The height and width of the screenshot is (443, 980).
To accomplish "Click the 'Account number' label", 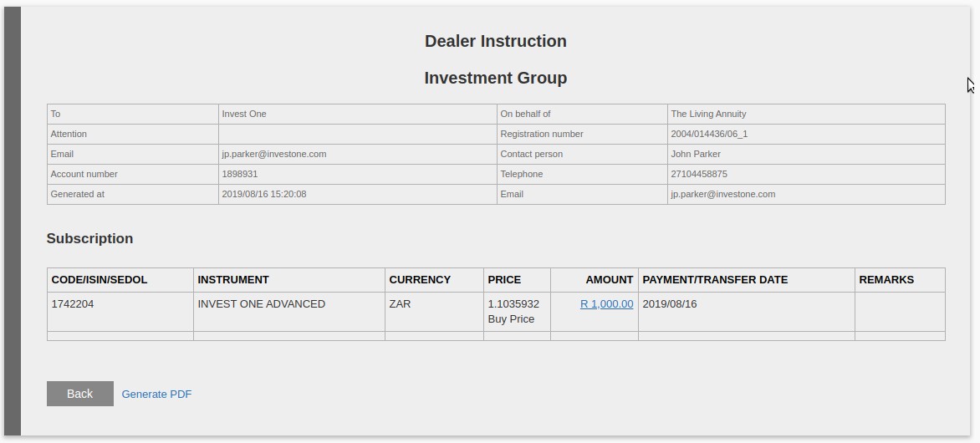I will 84,174.
